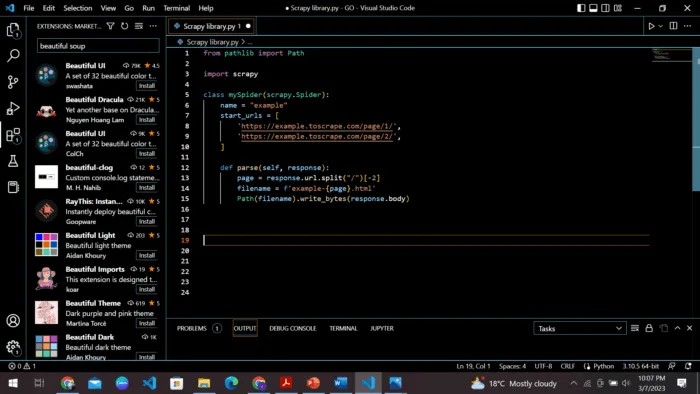
Task: Refresh the extensions list
Action: tap(125, 26)
